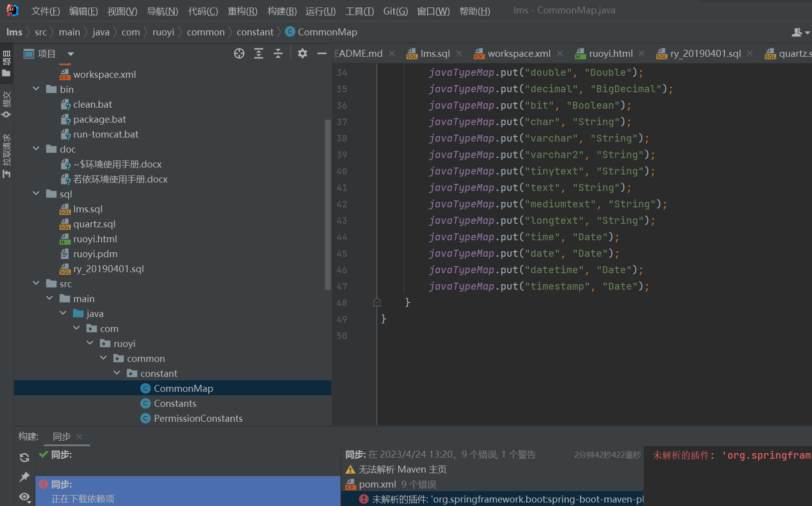Toggle the eye view filter icon in build panel

pos(24,497)
